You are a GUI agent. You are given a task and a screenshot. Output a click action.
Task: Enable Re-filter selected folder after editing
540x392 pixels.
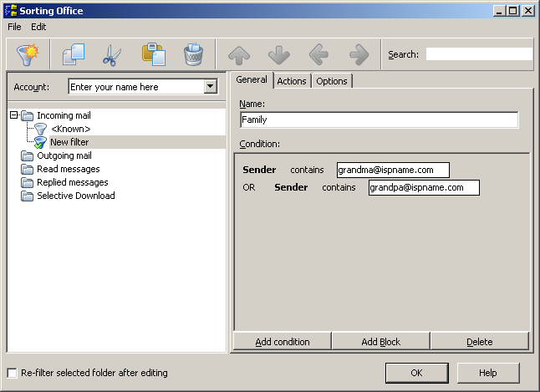click(12, 373)
